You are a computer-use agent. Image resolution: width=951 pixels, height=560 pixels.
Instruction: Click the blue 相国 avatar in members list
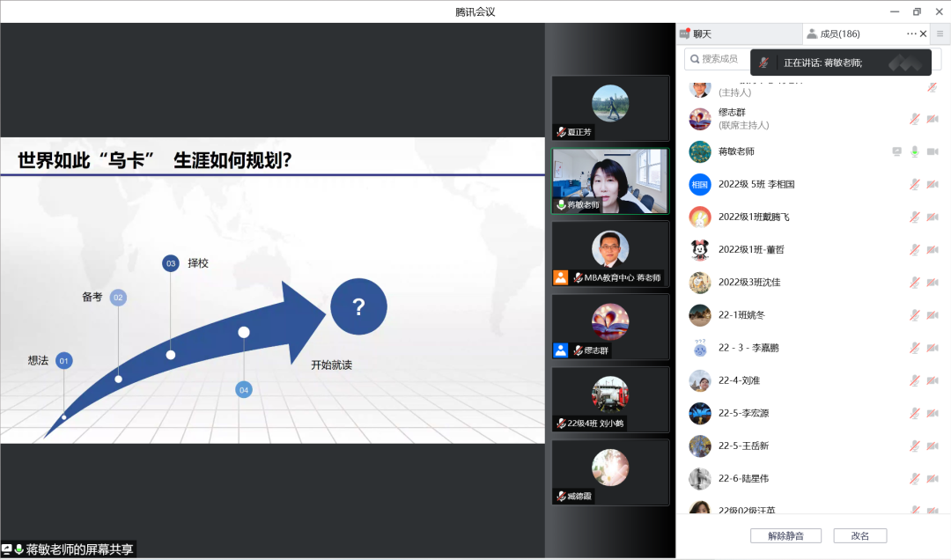[x=700, y=184]
